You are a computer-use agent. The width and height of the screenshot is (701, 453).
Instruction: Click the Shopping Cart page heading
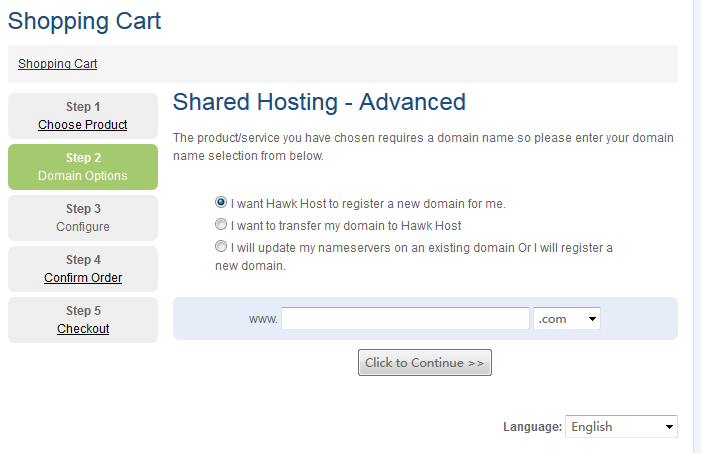pos(84,20)
